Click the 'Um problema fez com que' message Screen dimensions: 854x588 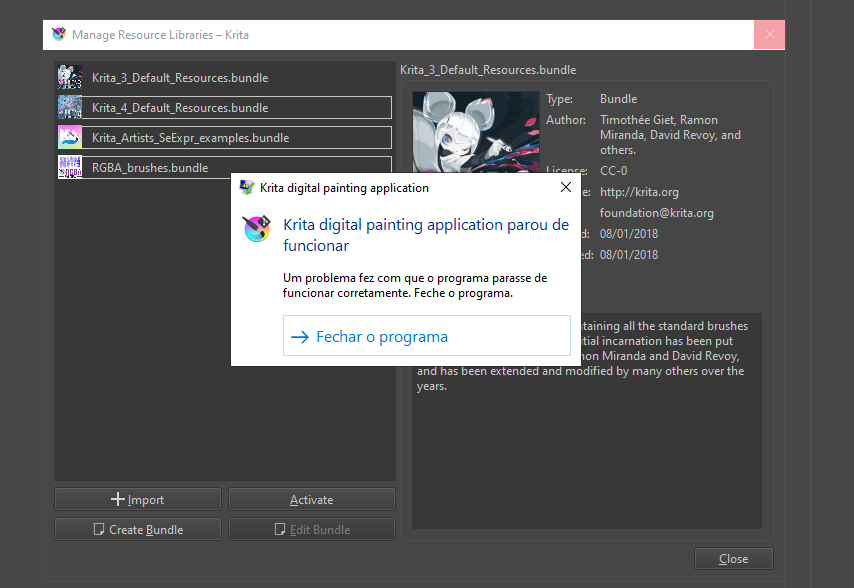click(x=415, y=285)
